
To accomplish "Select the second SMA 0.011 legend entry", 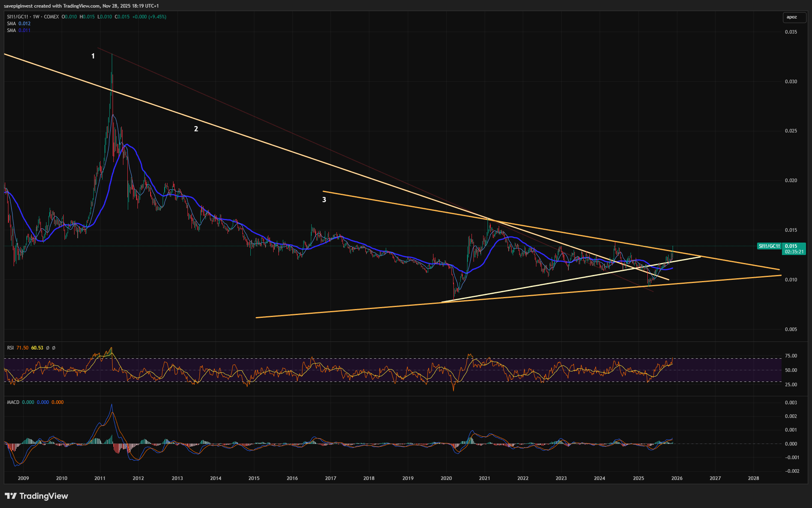I will click(19, 30).
